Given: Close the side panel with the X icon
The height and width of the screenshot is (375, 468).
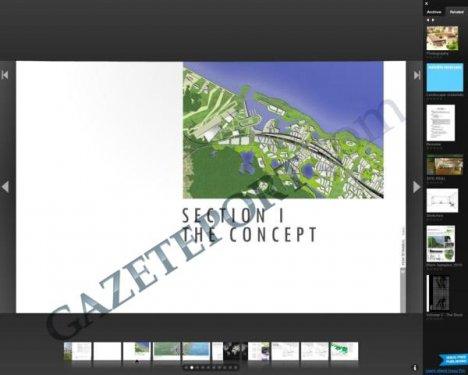Looking at the screenshot, I should 426,3.
